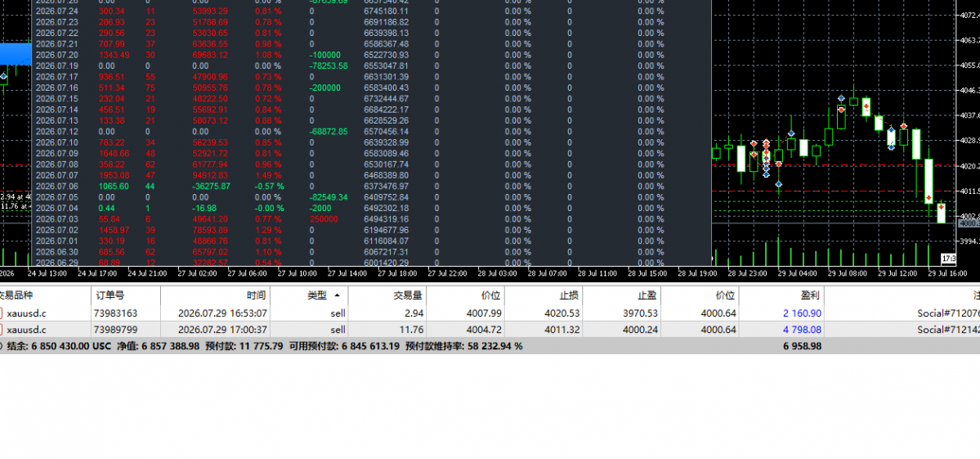Click the date 2026.07.20 in the daily report
Viewport: 980px width, 459px height.
pyautogui.click(x=57, y=55)
